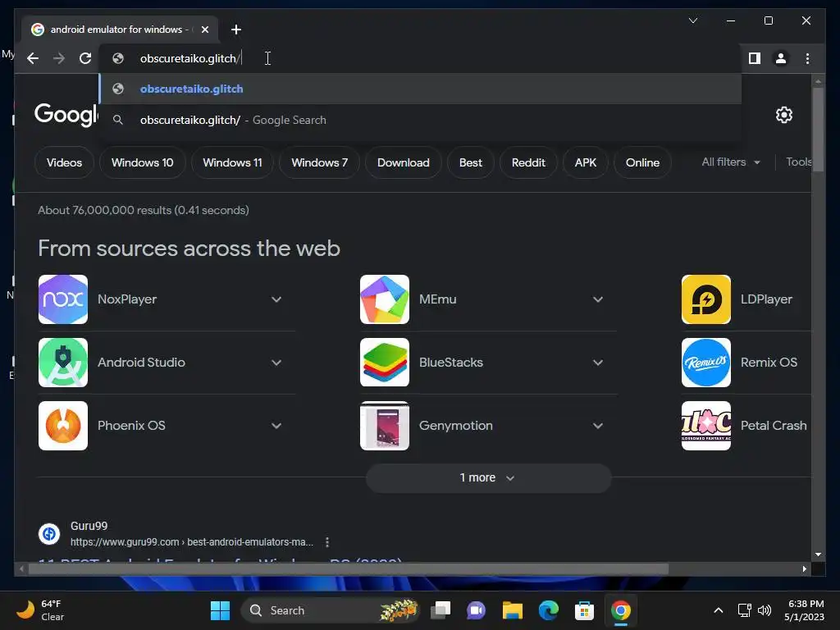Expand the NoxPlayer entry chevron
840x630 pixels.
pyautogui.click(x=276, y=299)
